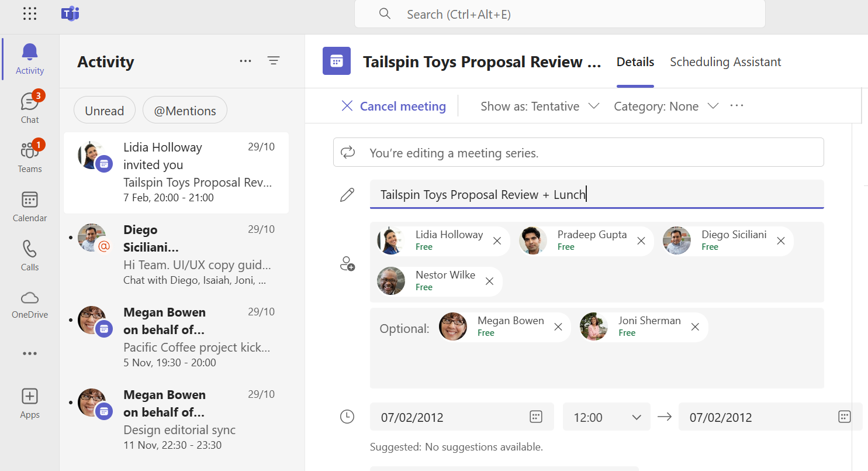Remove Diego Siciliani from attendees

(781, 241)
